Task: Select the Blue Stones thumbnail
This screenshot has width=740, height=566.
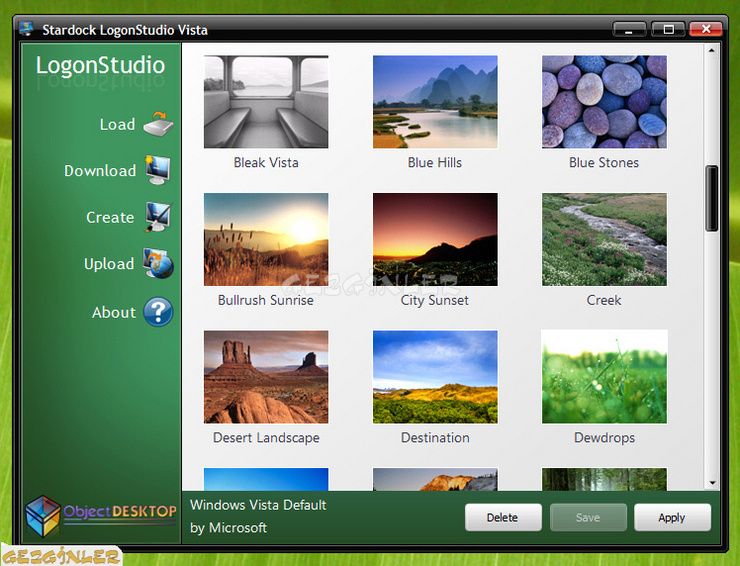Action: [x=604, y=102]
